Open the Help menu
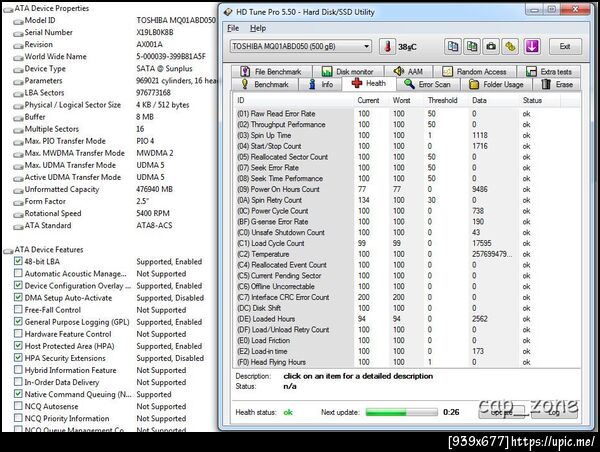 (x=258, y=28)
